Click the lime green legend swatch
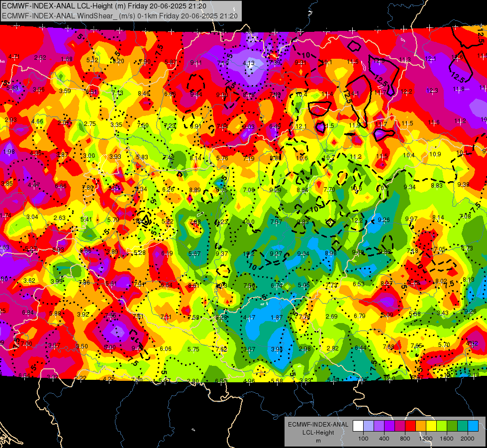Image resolution: width=487 pixels, height=448 pixels. pyautogui.click(x=442, y=426)
